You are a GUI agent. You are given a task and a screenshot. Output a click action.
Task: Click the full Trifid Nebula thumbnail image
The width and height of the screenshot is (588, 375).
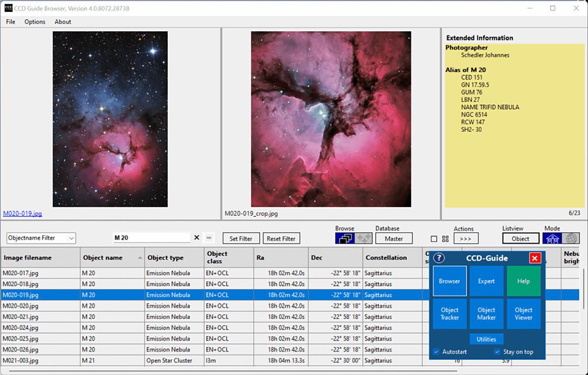110,119
